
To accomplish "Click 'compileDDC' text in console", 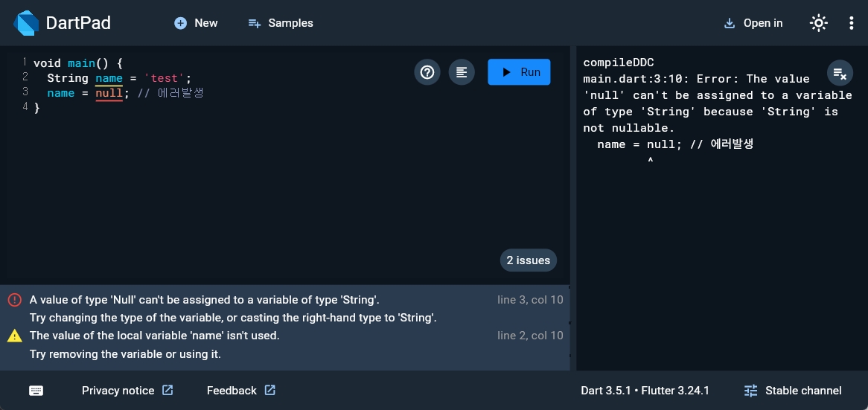I will point(619,63).
